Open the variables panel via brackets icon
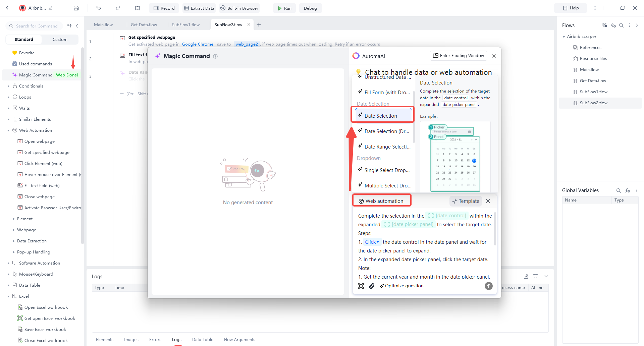The height and width of the screenshot is (346, 644). tap(138, 8)
